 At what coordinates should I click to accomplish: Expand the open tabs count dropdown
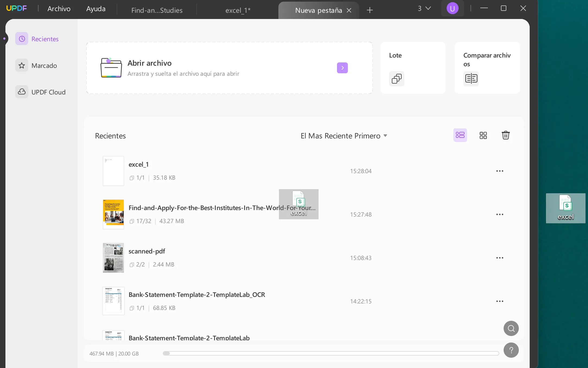[x=424, y=8]
